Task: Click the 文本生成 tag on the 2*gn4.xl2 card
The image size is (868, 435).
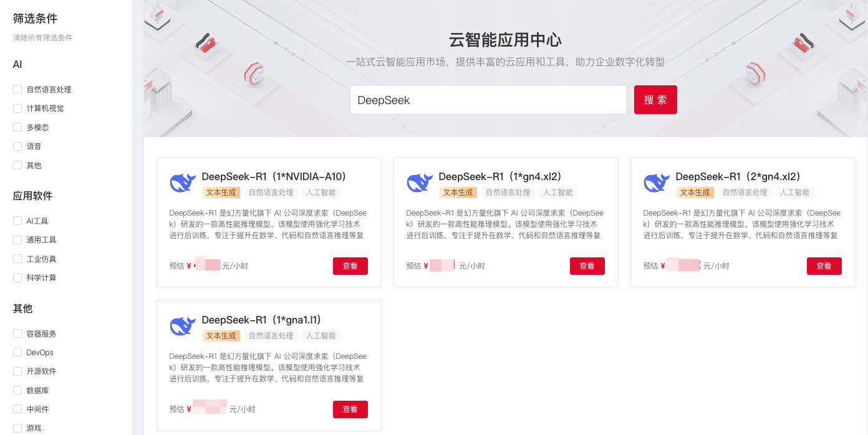Action: tap(695, 193)
